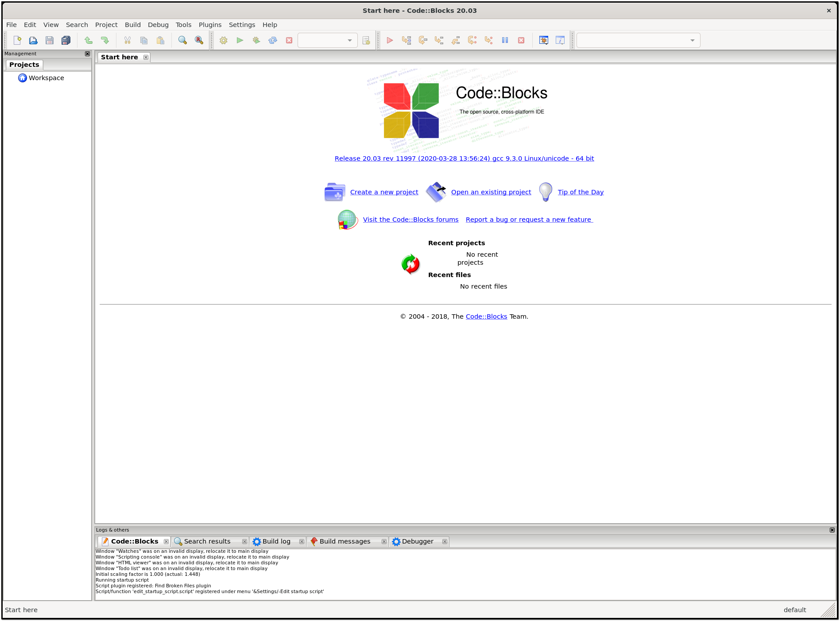Open the View menu

click(x=51, y=25)
